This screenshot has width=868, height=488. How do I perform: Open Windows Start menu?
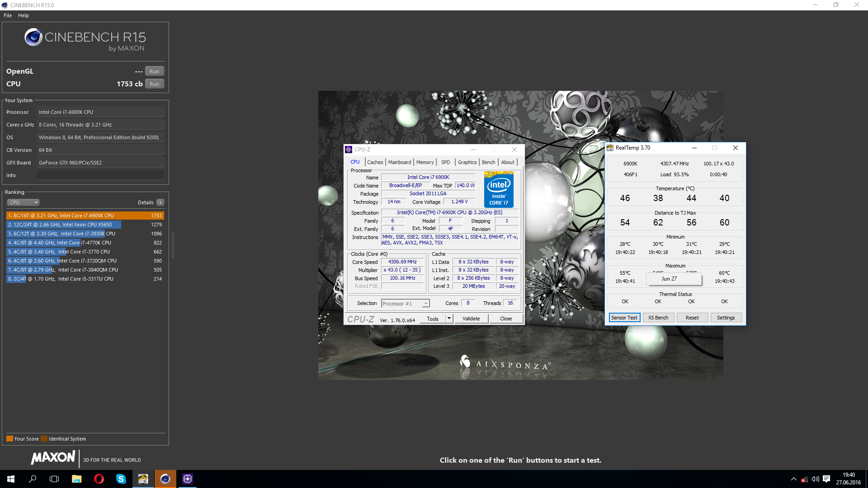click(11, 479)
